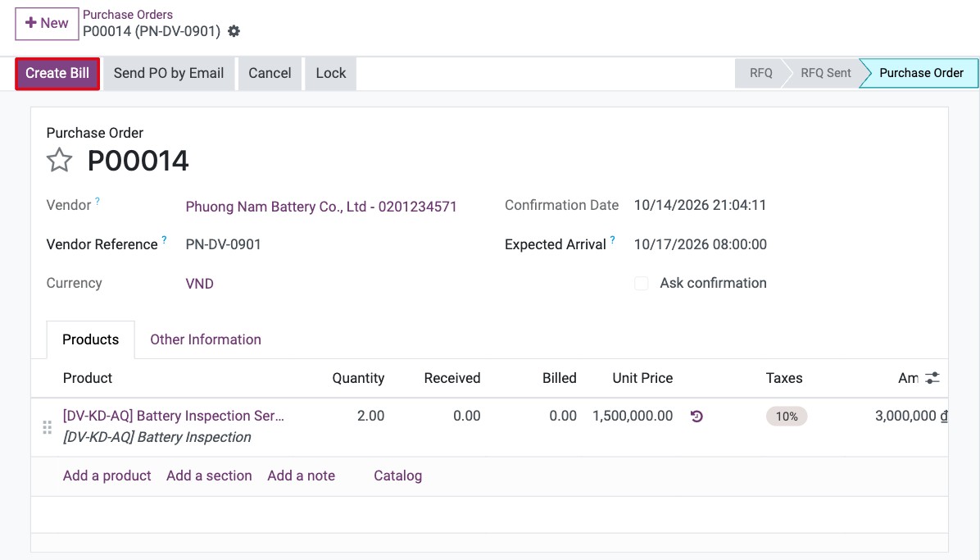Screen dimensions: 980x560
Task: Click Add a product
Action: [x=107, y=476]
